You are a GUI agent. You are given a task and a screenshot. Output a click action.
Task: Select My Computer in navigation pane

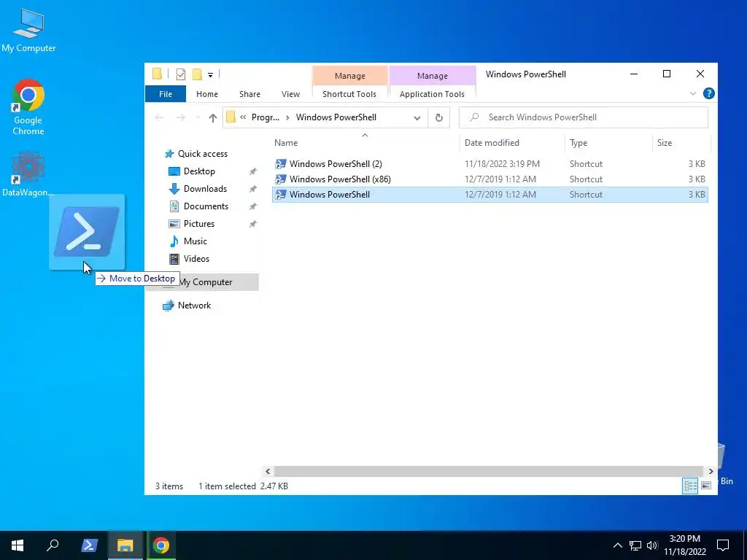205,282
